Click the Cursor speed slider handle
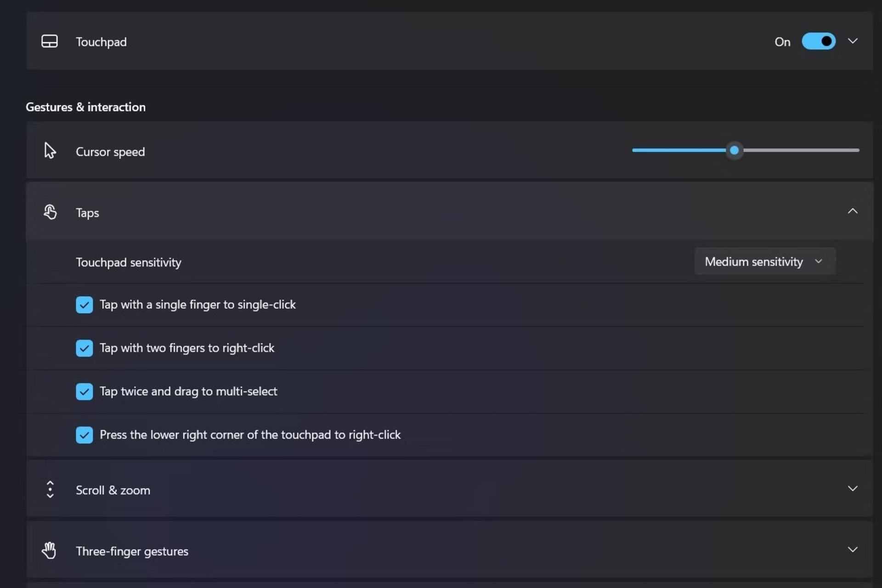 [x=734, y=150]
